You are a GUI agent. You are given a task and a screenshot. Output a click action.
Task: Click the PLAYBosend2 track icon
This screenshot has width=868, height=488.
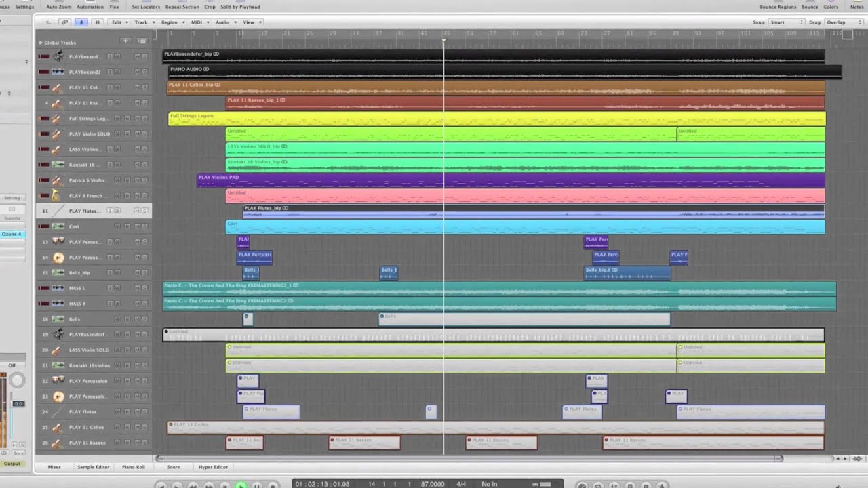[58, 72]
